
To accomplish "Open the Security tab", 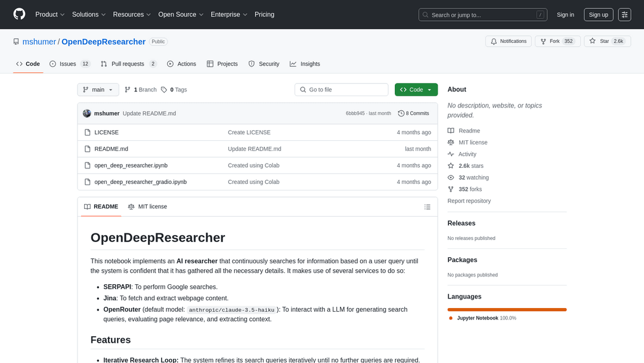I will [x=264, y=64].
